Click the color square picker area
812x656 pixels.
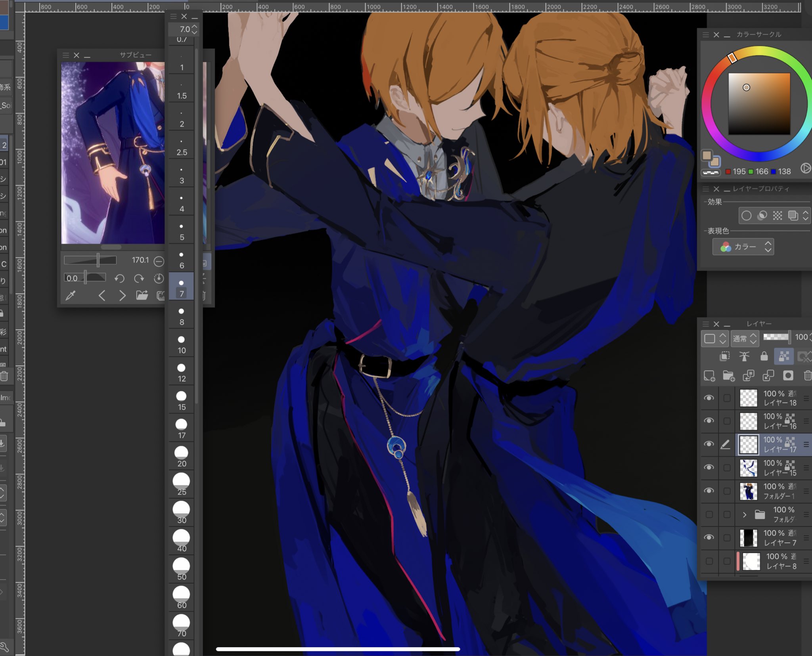759,103
